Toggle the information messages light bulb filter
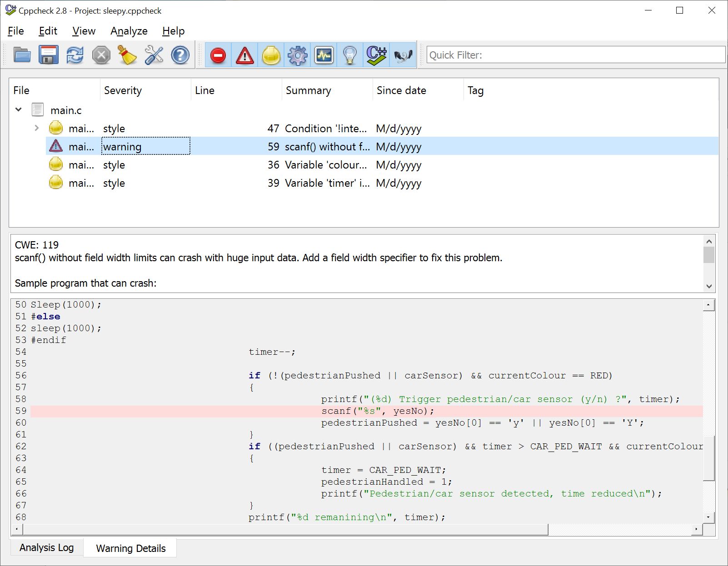This screenshot has width=728, height=566. [350, 55]
